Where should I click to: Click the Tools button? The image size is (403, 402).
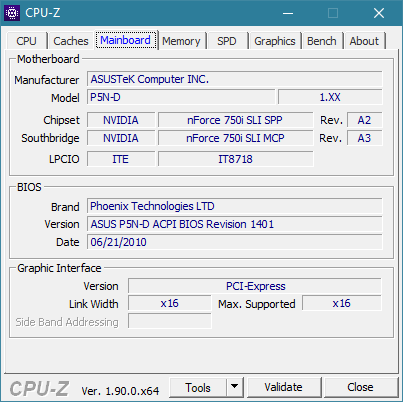[198, 387]
